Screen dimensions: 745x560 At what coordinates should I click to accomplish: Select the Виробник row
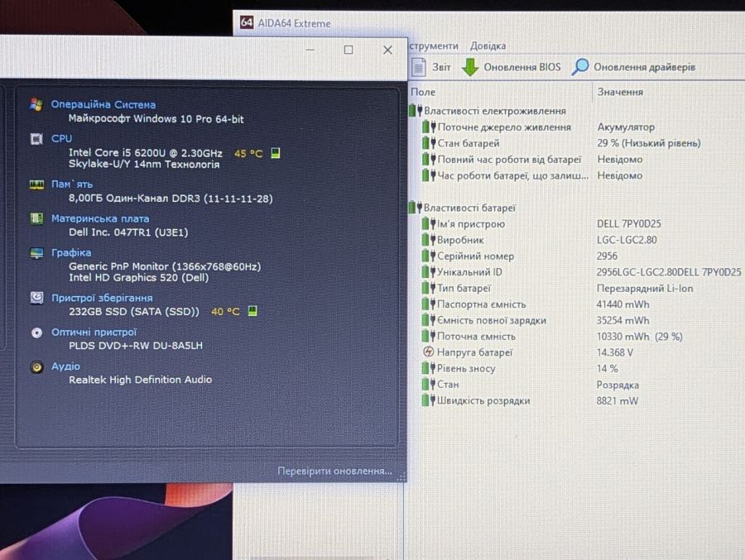539,240
